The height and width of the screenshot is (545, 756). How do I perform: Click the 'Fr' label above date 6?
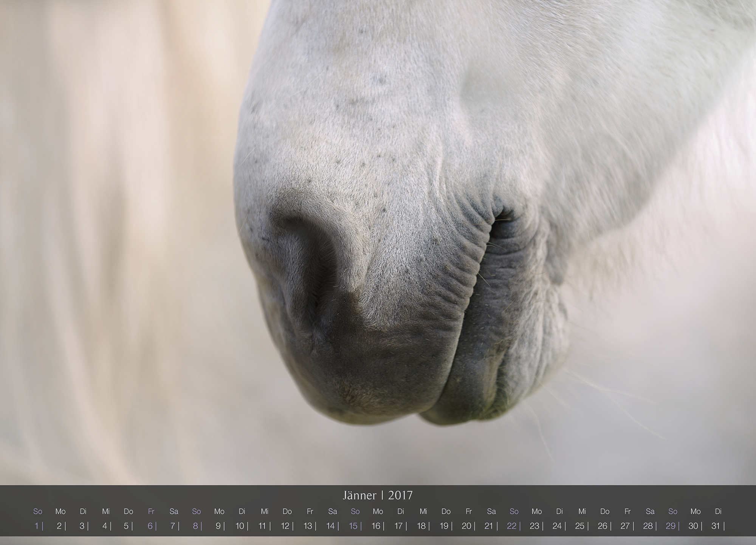pos(151,511)
